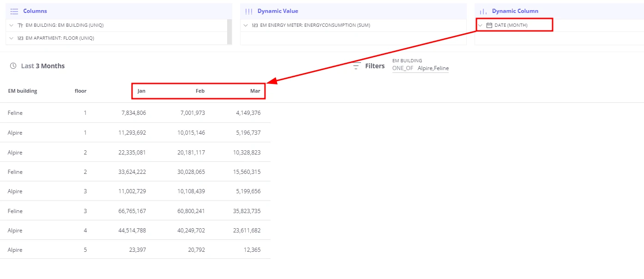Expand the EM APARTMENT: FLOOR field chevron
This screenshot has width=644, height=279.
pos(12,38)
